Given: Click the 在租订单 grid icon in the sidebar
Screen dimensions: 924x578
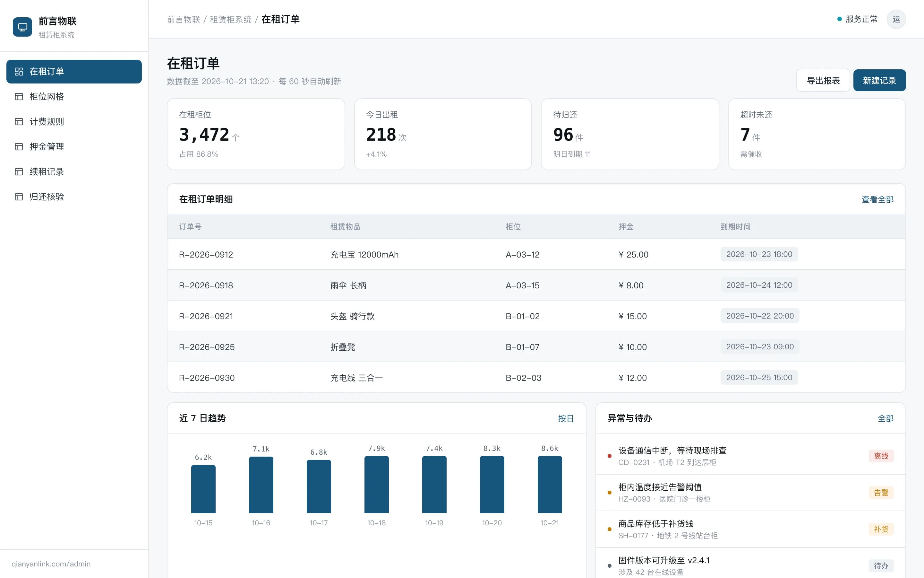Looking at the screenshot, I should [x=19, y=72].
